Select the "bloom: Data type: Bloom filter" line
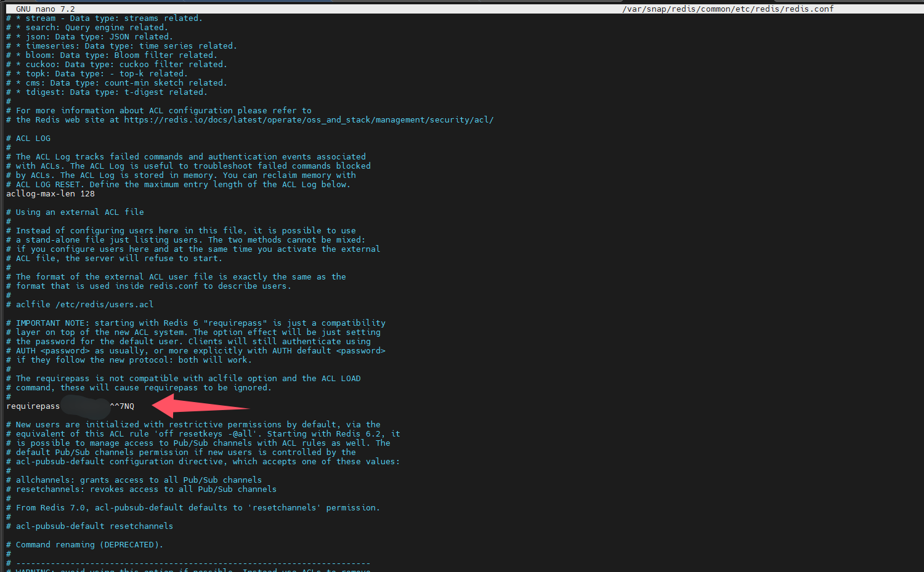The height and width of the screenshot is (572, 924). (111, 55)
